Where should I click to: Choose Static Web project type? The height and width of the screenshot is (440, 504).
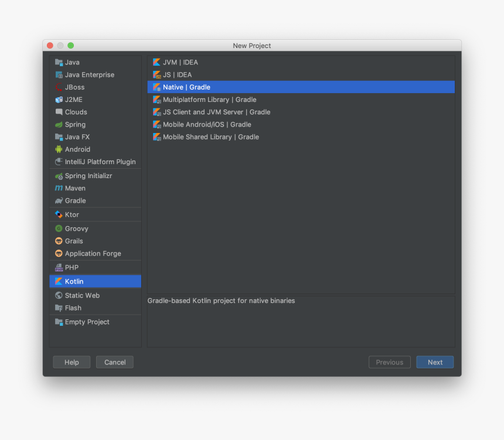click(96, 295)
